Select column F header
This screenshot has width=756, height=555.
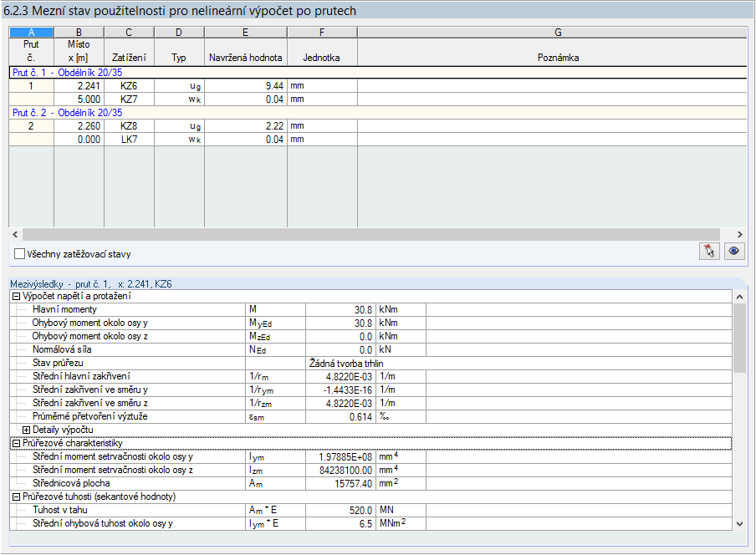click(322, 33)
